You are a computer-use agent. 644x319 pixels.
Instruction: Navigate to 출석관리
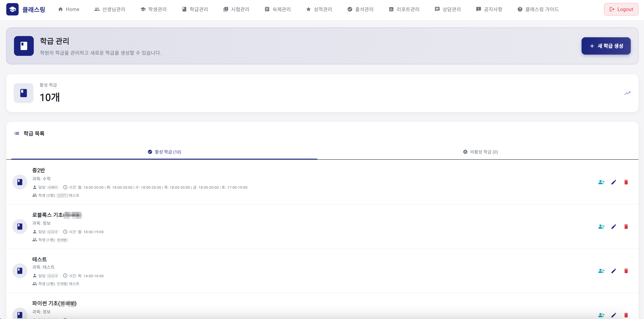pos(360,9)
